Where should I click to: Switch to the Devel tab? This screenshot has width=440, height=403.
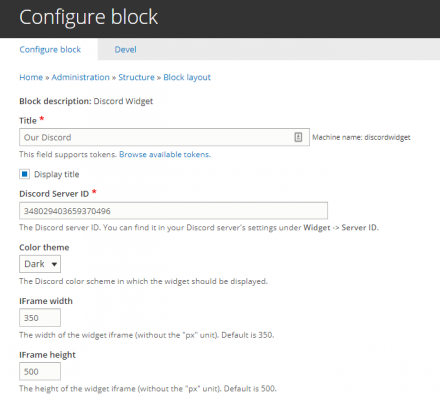[125, 49]
